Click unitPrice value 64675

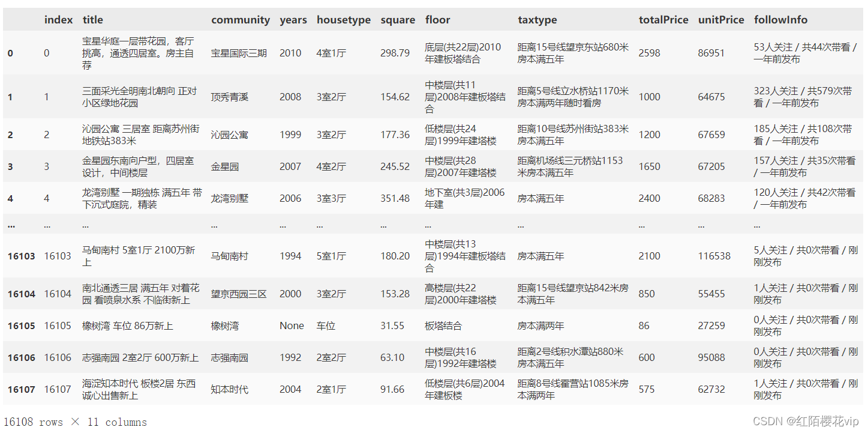711,97
